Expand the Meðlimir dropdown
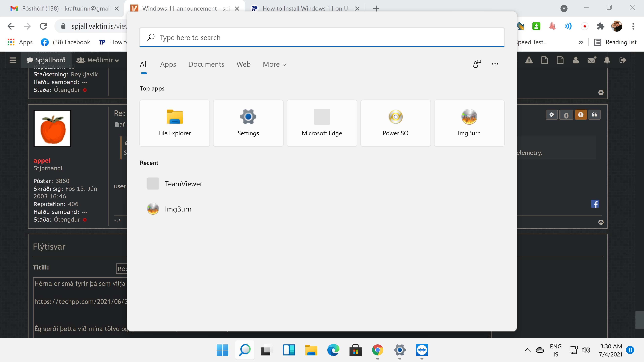The height and width of the screenshot is (362, 644). click(x=97, y=60)
